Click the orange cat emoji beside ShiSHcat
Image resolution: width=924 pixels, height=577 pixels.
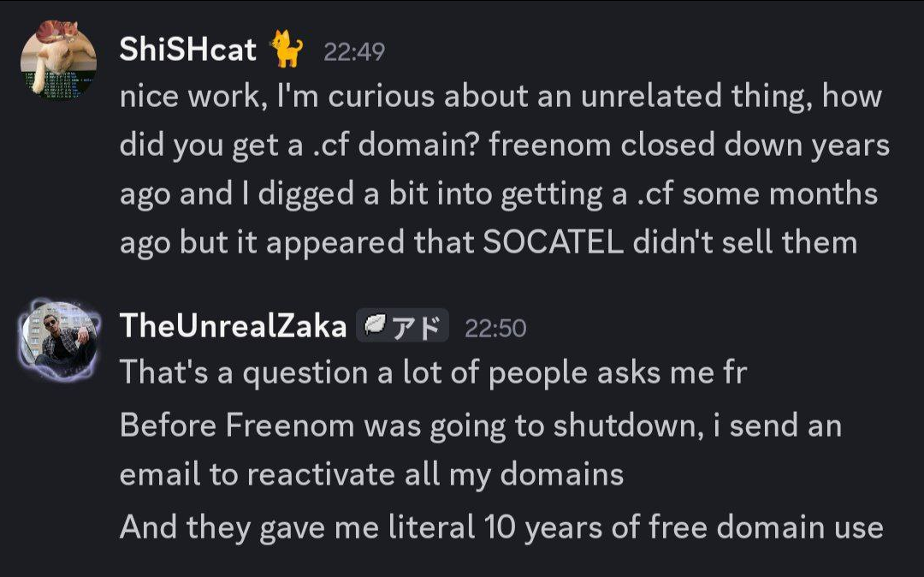tap(287, 51)
